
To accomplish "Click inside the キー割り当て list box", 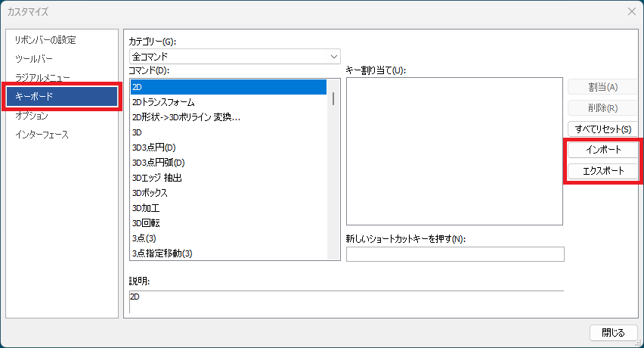I will pos(454,151).
